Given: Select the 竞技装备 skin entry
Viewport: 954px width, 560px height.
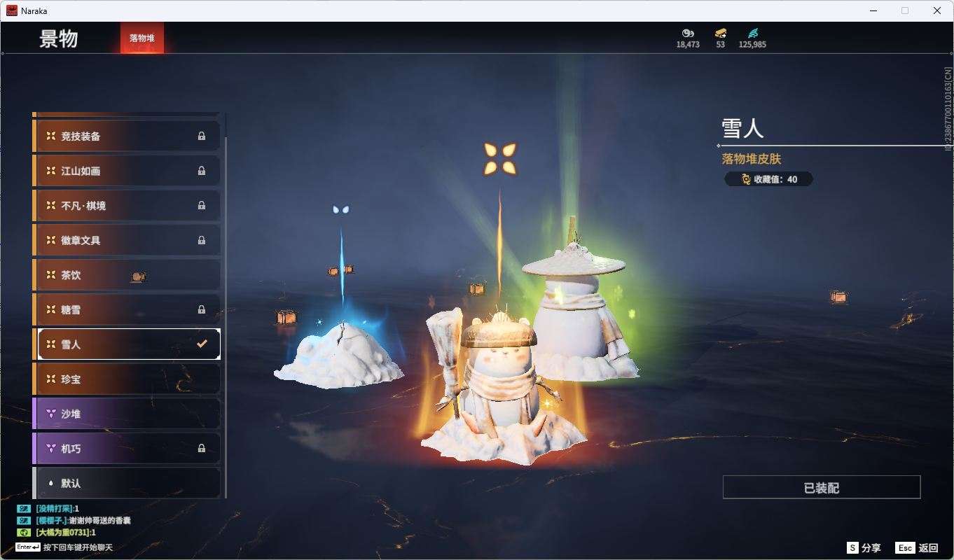Looking at the screenshot, I should click(127, 136).
